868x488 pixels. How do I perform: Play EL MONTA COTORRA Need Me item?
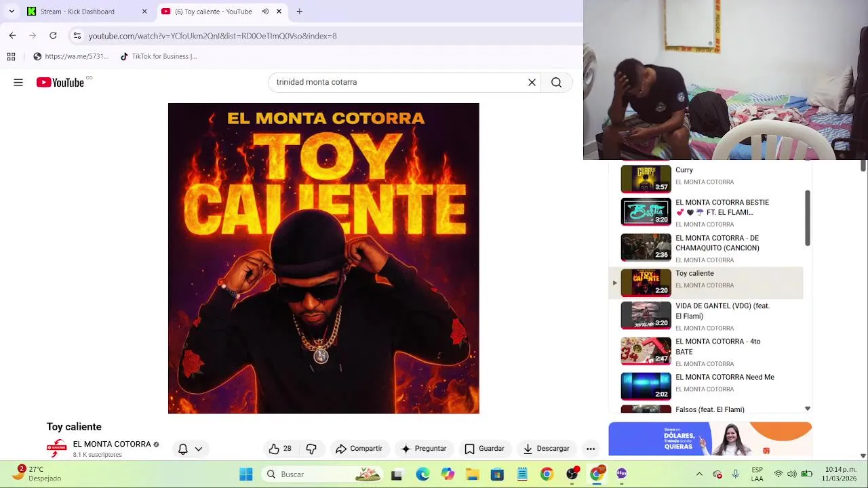pos(706,386)
